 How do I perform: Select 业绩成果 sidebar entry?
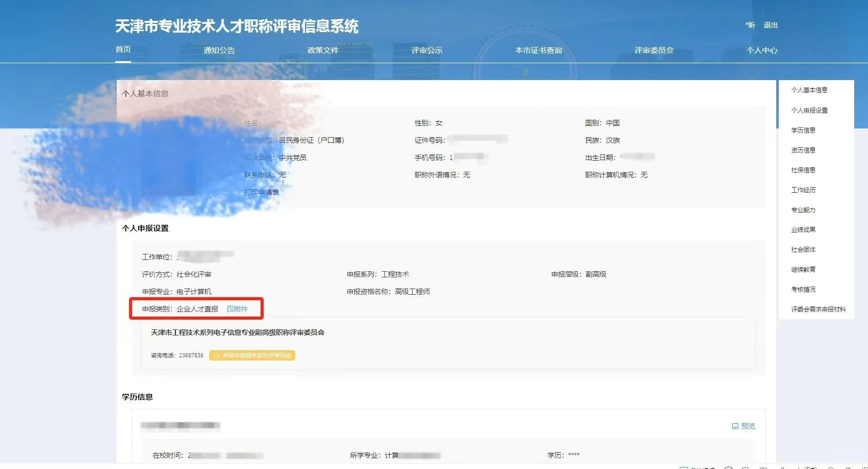[803, 229]
